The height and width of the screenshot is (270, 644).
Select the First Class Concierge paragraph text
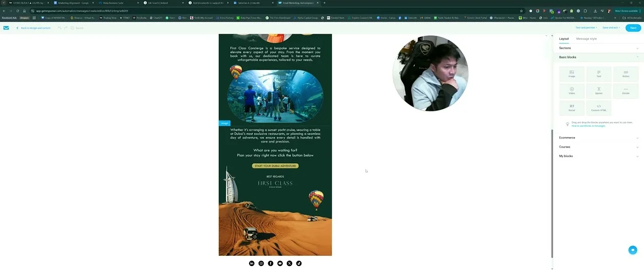click(275, 54)
